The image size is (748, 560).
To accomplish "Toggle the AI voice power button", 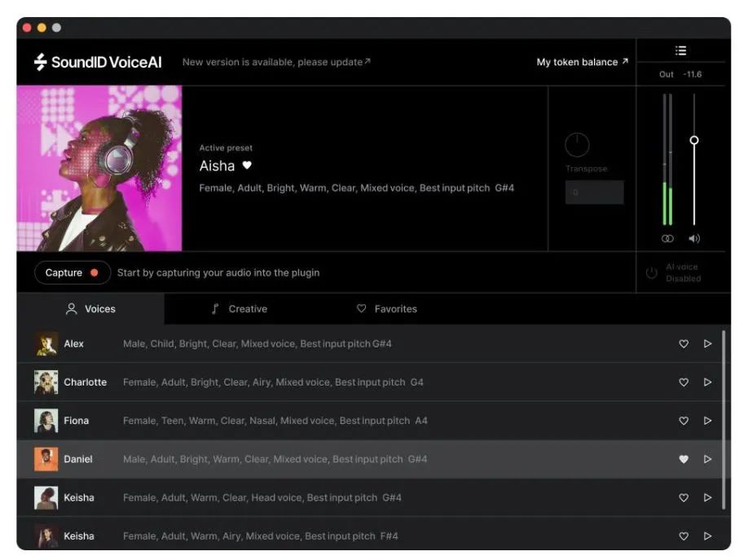I will 651,273.
